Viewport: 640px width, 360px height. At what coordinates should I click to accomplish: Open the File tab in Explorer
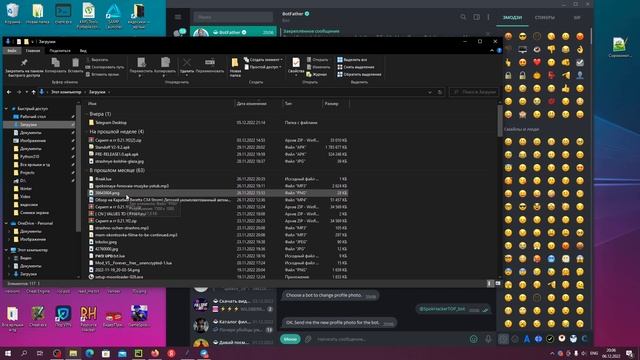12,51
